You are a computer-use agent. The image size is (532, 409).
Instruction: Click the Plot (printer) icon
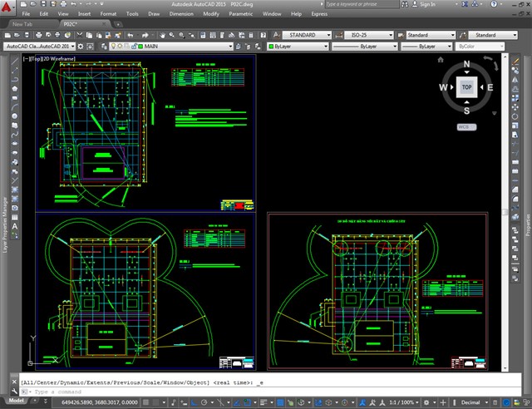pyautogui.click(x=39, y=35)
